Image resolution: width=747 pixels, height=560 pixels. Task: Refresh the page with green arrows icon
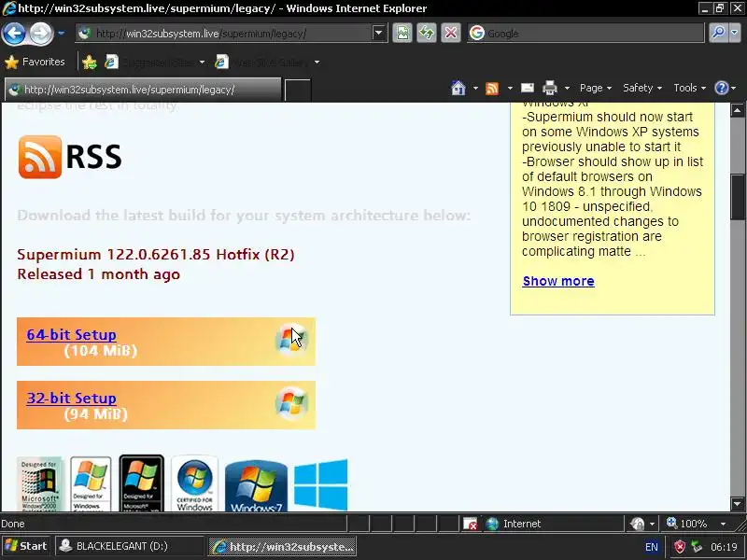click(427, 34)
